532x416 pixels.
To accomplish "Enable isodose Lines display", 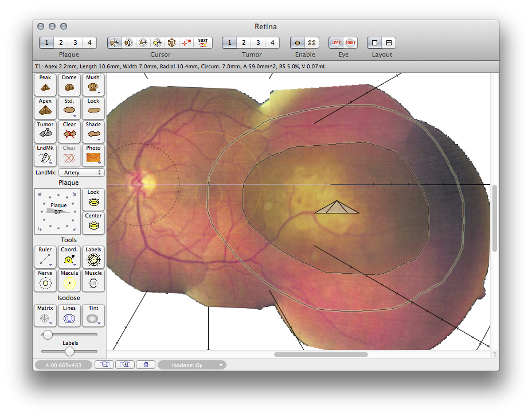I will pyautogui.click(x=69, y=316).
